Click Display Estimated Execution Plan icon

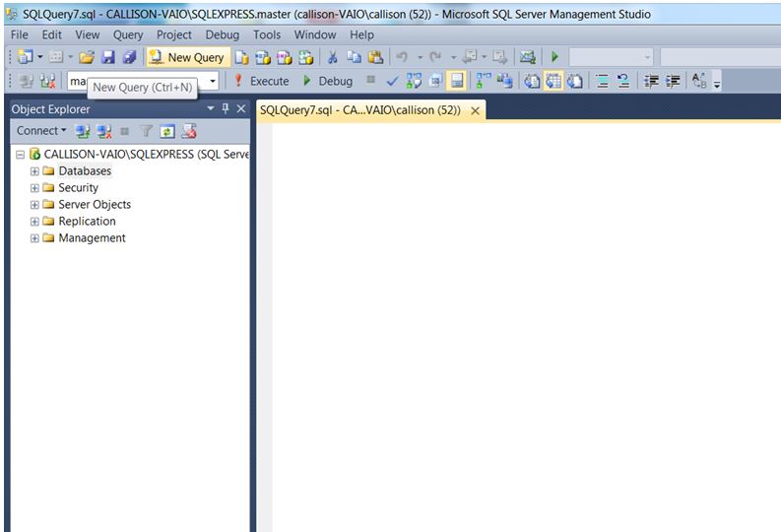[414, 81]
